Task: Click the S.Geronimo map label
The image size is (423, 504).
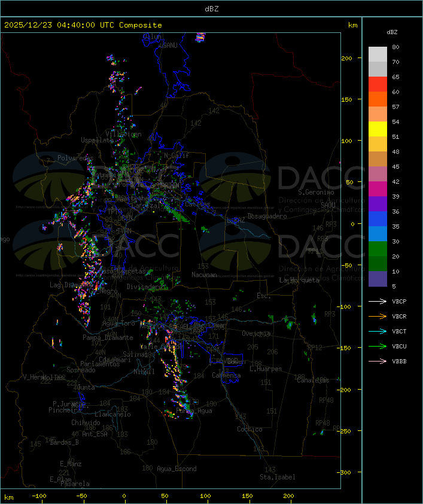Action: (x=316, y=192)
